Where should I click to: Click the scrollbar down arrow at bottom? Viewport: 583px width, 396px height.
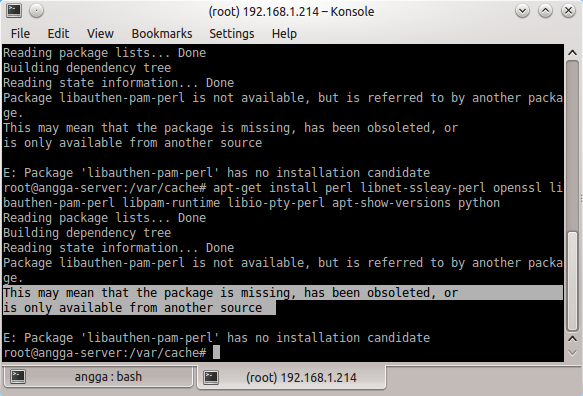click(572, 352)
